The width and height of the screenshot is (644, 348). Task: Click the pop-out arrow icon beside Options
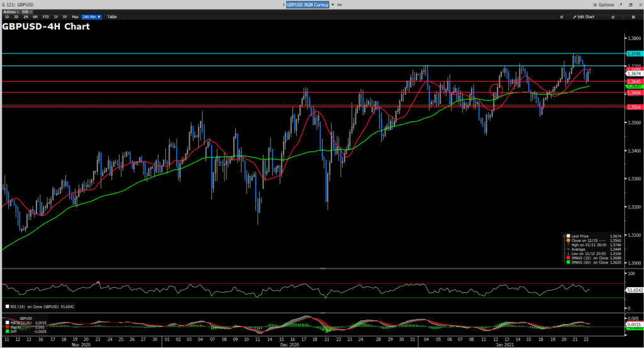click(620, 5)
